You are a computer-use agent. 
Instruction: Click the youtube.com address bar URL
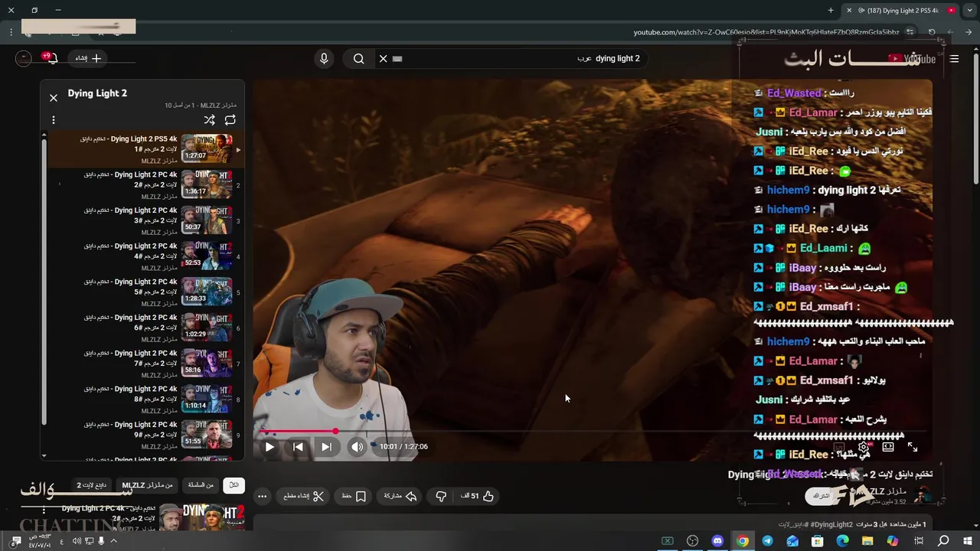[x=766, y=32]
